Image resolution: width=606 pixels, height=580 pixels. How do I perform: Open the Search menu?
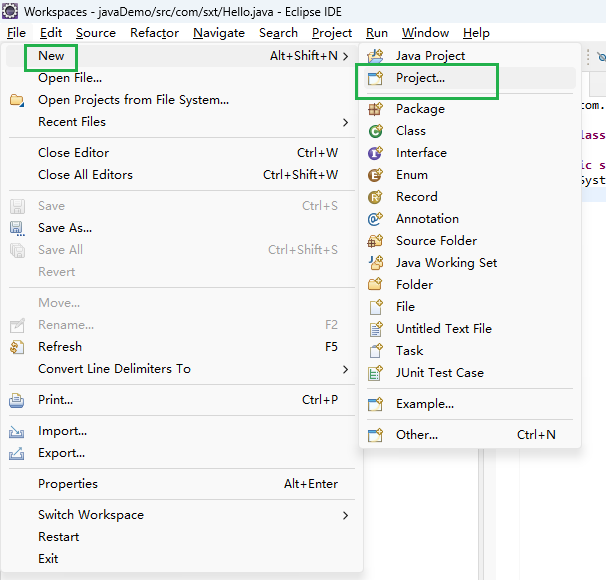[x=278, y=33]
